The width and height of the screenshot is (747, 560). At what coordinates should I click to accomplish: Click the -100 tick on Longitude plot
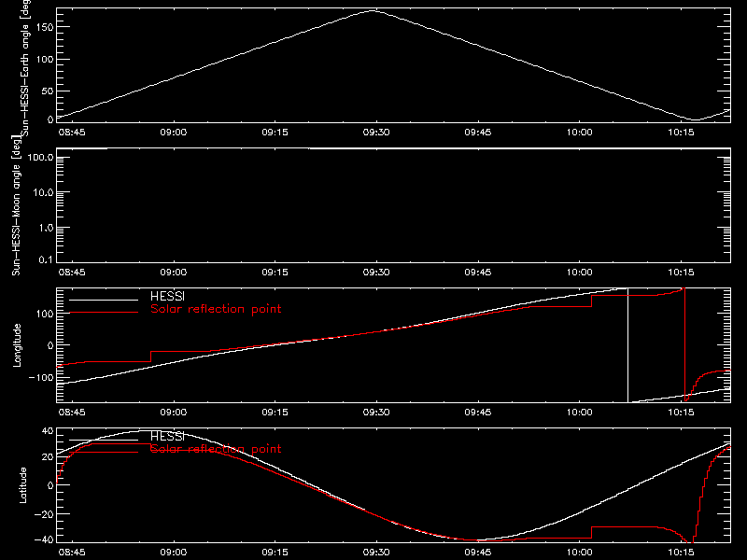click(x=41, y=377)
